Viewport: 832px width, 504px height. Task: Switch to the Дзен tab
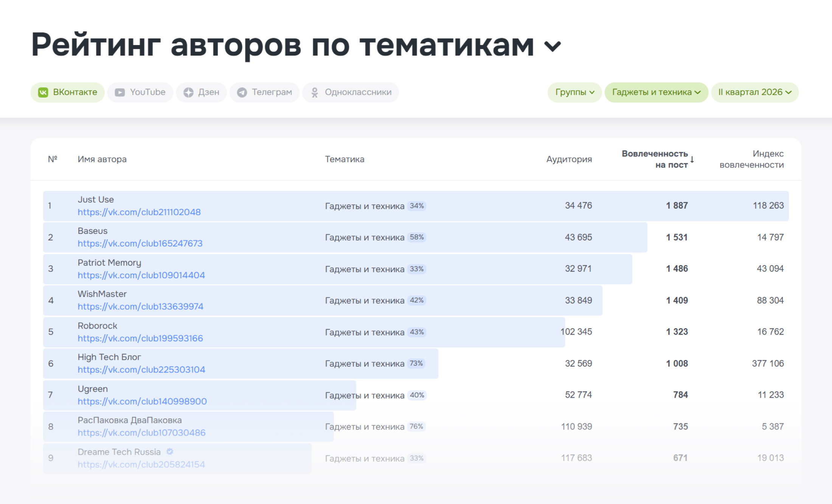[201, 92]
